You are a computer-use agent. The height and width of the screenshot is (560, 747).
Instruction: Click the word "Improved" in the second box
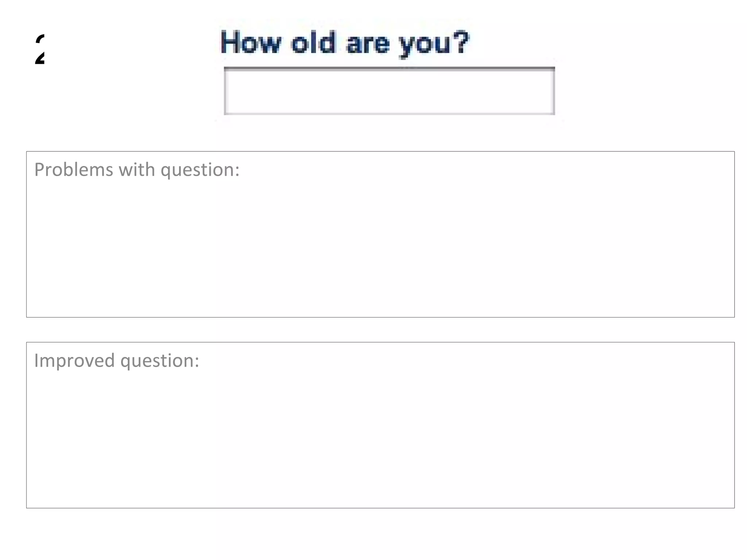click(74, 361)
